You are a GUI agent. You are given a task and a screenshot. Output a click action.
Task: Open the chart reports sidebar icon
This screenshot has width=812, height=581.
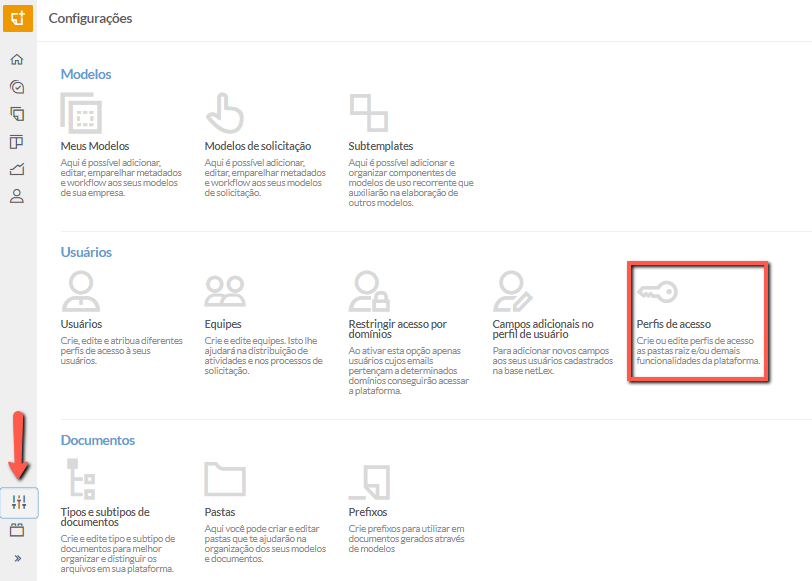pos(17,169)
